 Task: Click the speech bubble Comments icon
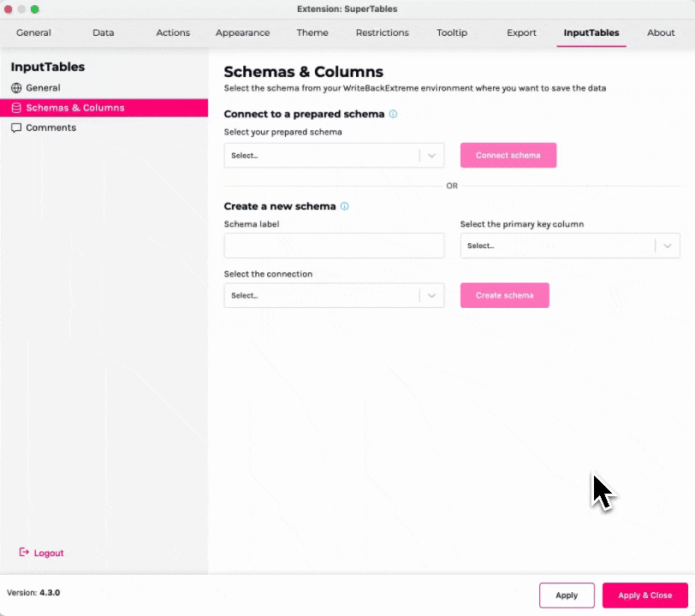click(16, 128)
